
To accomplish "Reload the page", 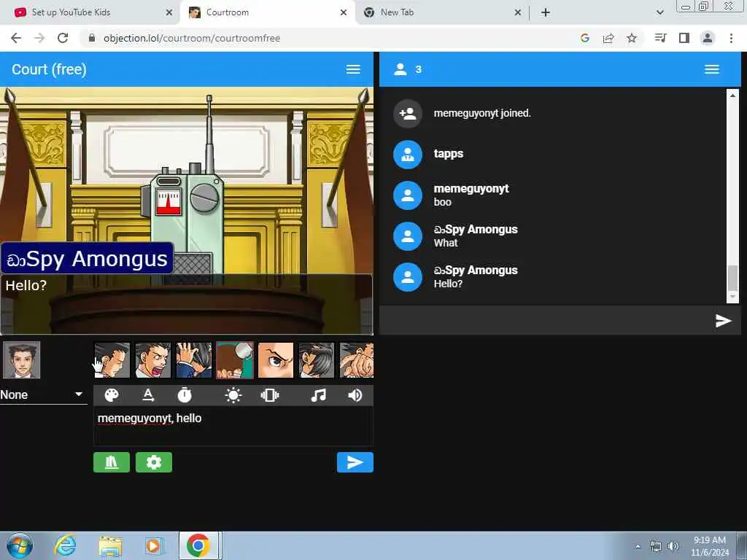I will point(63,38).
